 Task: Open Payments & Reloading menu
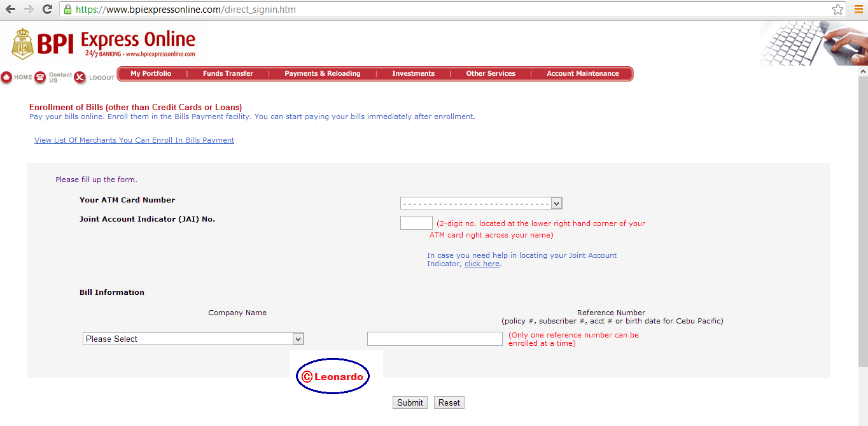pos(322,74)
